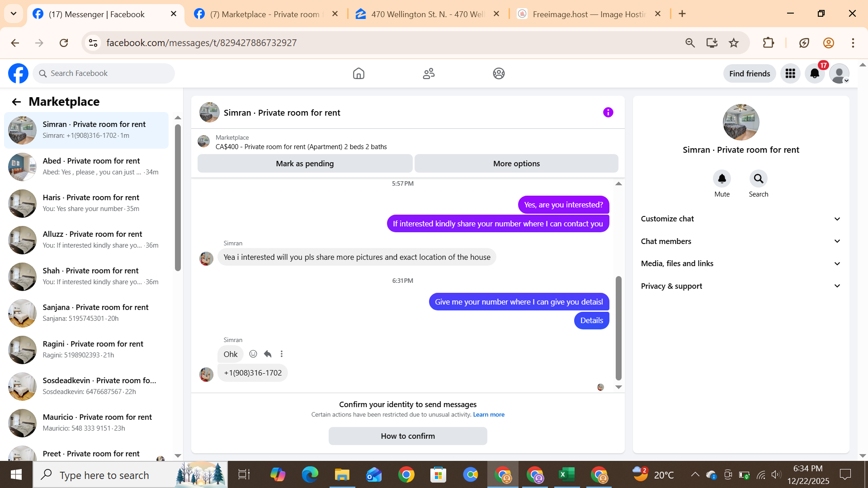Switch to the Freeimage.host browser tab
Screen dimensions: 868x488
click(588, 14)
